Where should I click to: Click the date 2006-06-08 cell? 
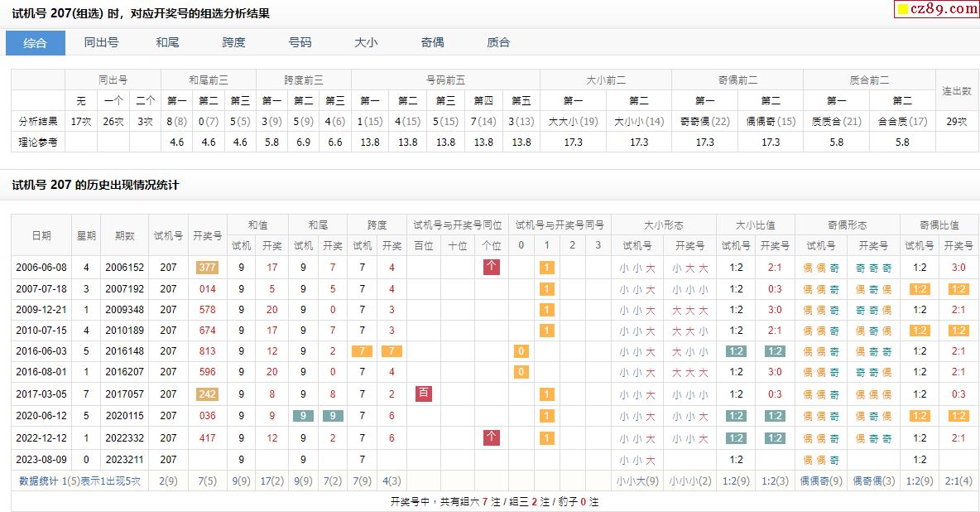point(41,268)
